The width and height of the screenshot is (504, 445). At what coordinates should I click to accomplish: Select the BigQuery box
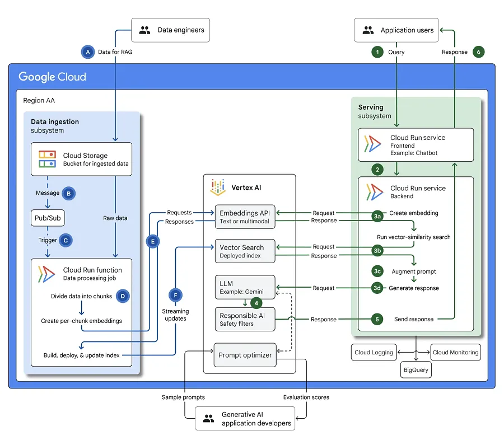(x=416, y=370)
